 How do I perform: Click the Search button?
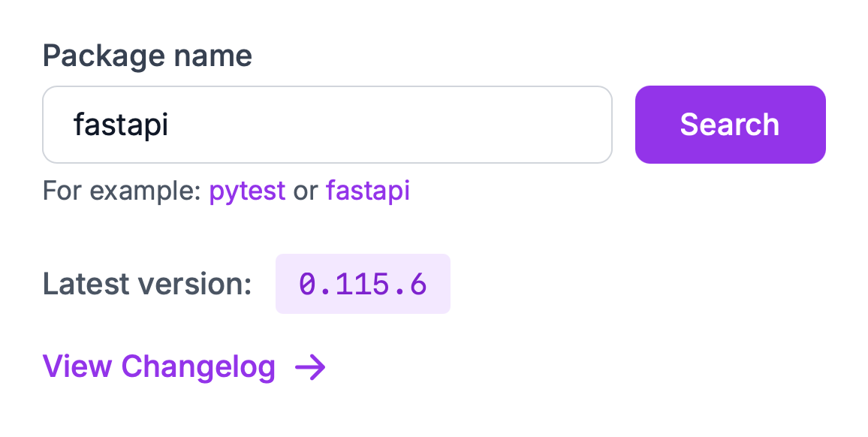(x=730, y=125)
